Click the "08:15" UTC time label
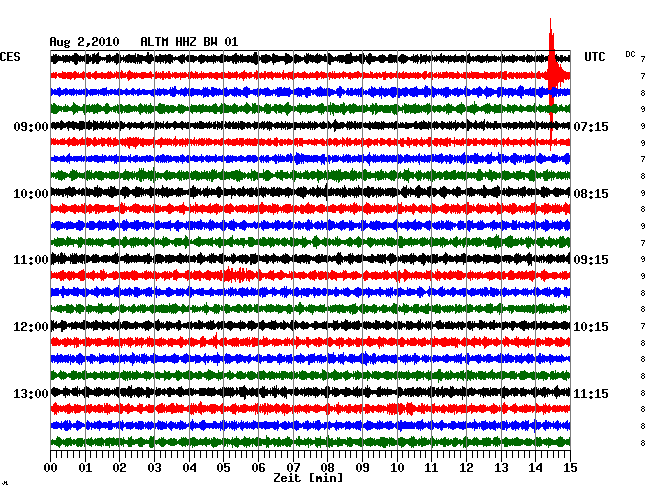The height and width of the screenshot is (494, 650). coord(591,194)
